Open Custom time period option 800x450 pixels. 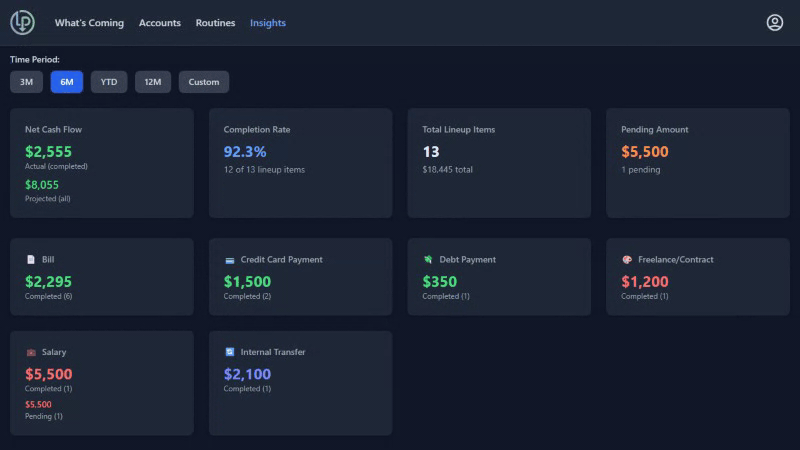coord(204,82)
